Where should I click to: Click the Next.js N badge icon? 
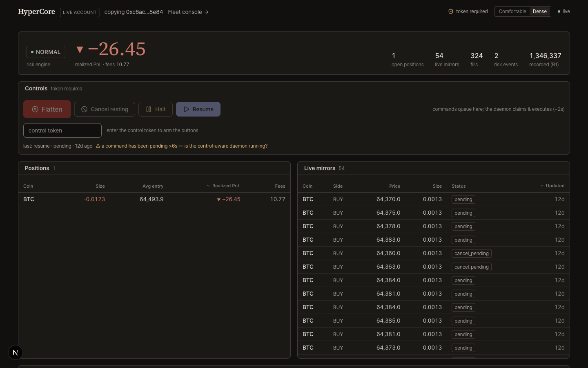(x=15, y=352)
